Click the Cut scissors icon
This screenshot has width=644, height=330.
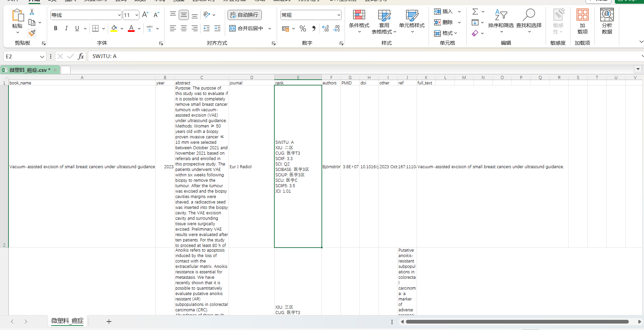click(x=32, y=12)
